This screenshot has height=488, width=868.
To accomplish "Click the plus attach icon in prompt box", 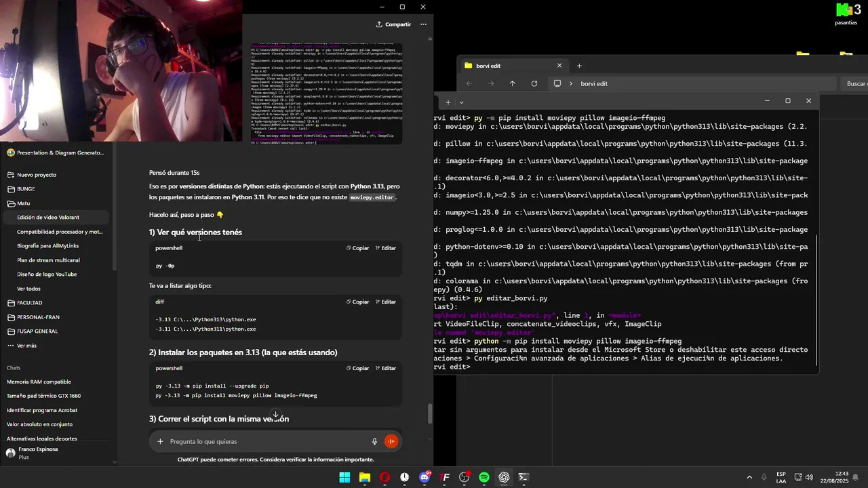I will point(160,441).
